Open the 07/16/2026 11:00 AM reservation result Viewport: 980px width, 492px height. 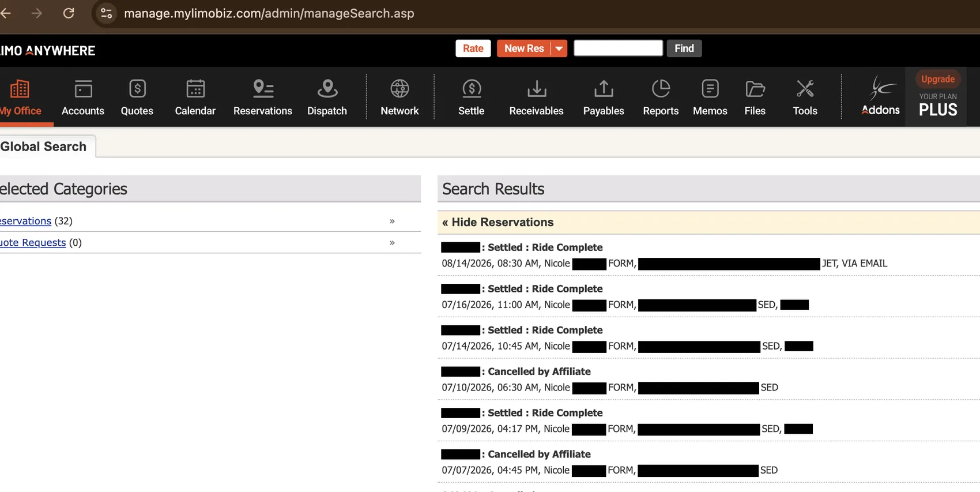[x=708, y=296]
